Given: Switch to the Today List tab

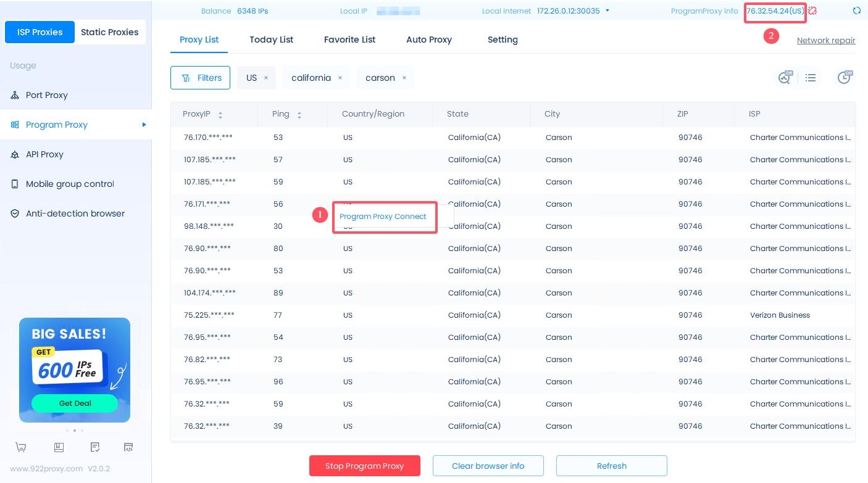Looking at the screenshot, I should 271,39.
